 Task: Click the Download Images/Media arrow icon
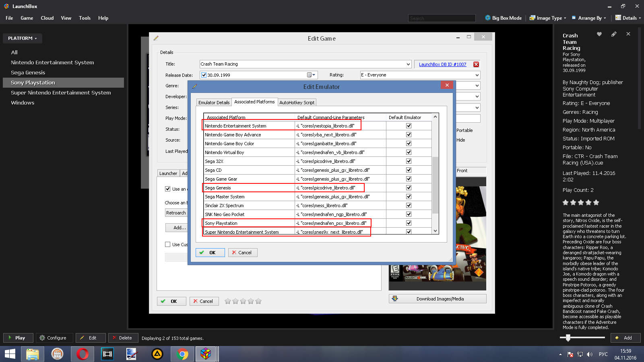click(x=395, y=298)
